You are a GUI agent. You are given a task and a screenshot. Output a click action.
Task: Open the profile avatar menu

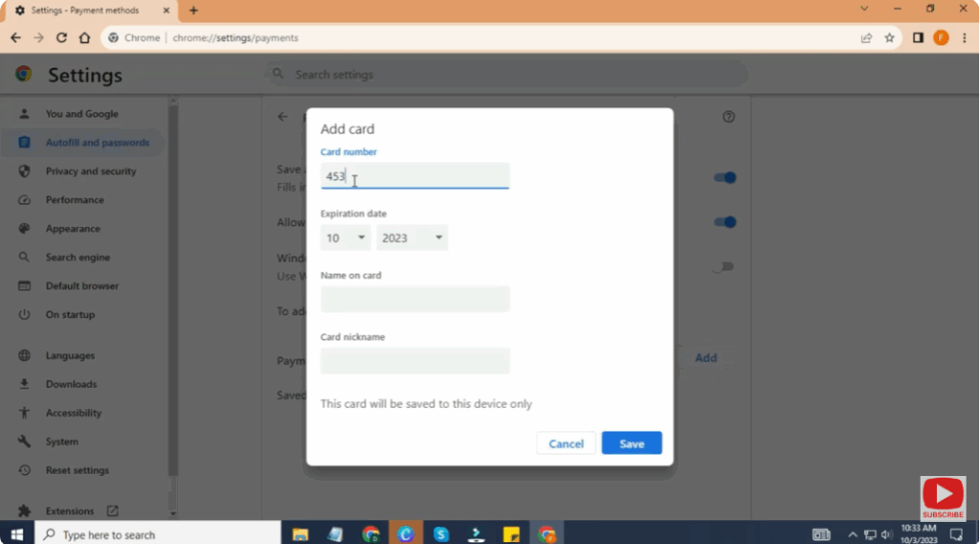tap(941, 38)
